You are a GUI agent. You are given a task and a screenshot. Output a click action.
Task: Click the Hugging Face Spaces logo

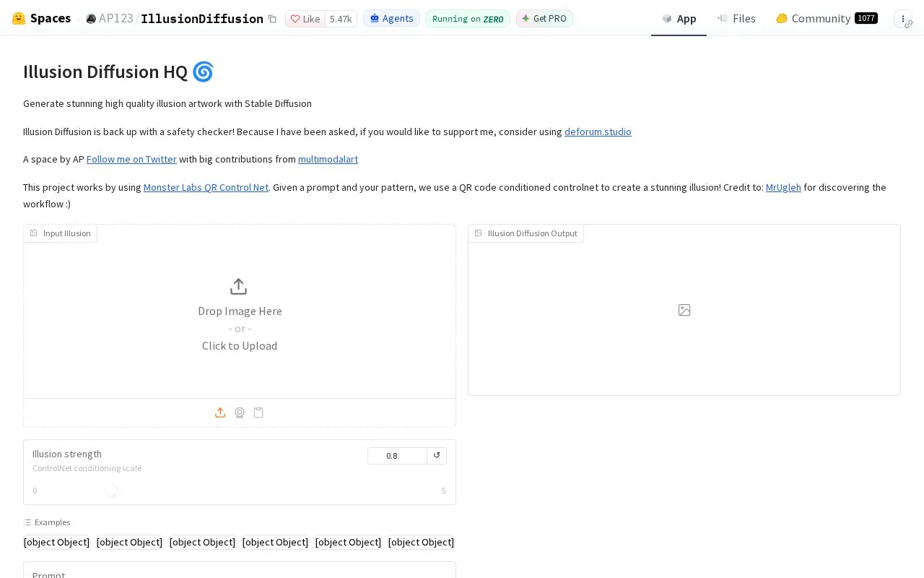point(41,18)
